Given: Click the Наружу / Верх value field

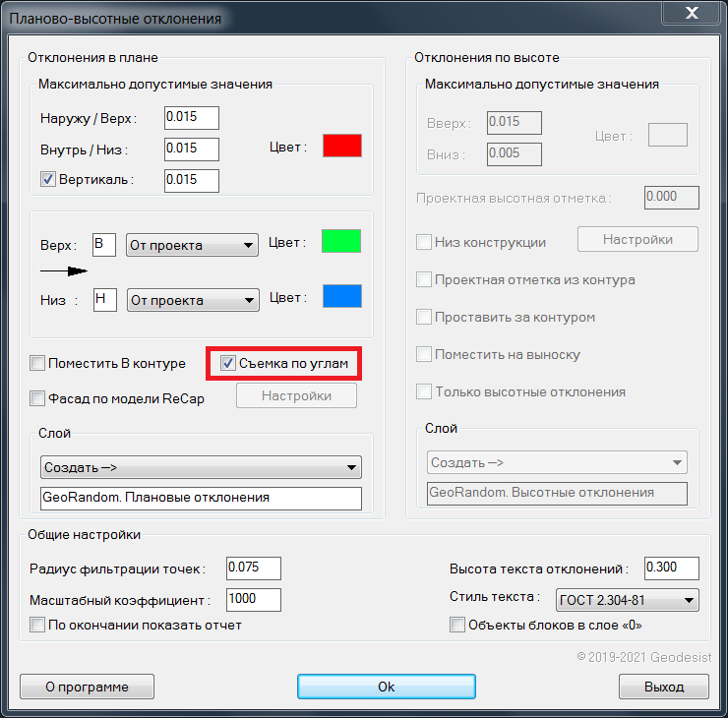Looking at the screenshot, I should [191, 117].
